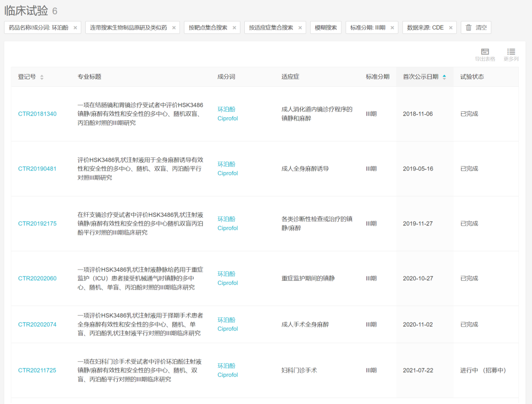Viewport: 532px width, 404px height.
Task: Click the 清空 clear all filters button
Action: [476, 28]
